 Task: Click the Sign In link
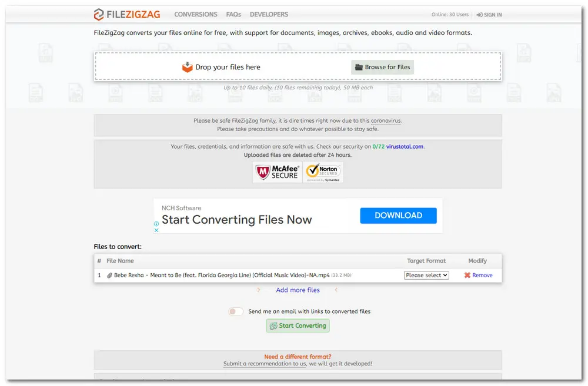489,15
